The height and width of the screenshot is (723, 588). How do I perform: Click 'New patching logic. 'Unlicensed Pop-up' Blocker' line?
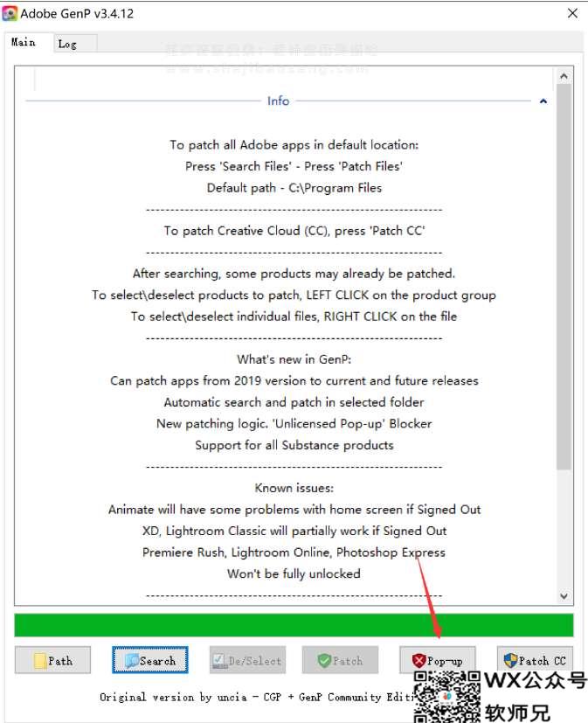click(x=294, y=424)
